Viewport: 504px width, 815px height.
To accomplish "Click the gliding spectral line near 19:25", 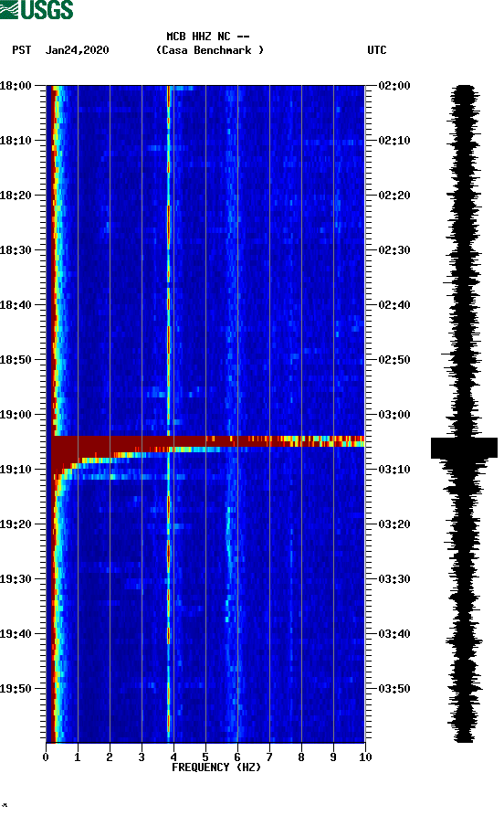I will (x=228, y=551).
